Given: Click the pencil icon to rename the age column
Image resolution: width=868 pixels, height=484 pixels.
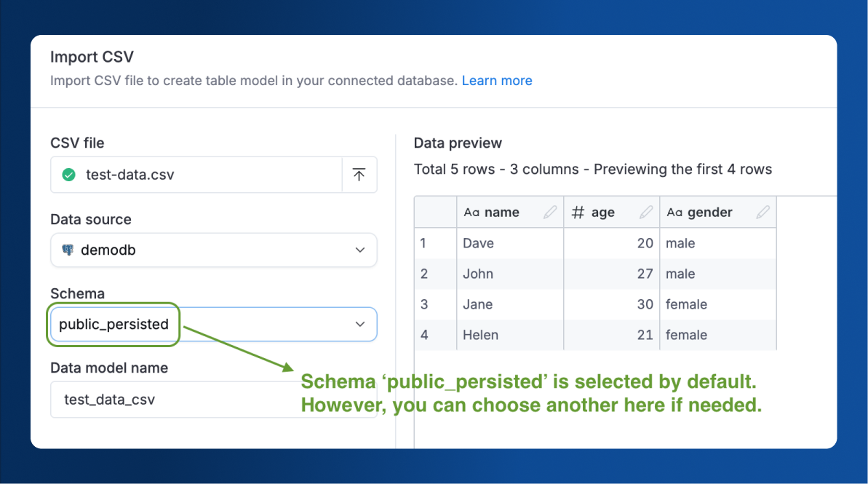Looking at the screenshot, I should point(646,212).
